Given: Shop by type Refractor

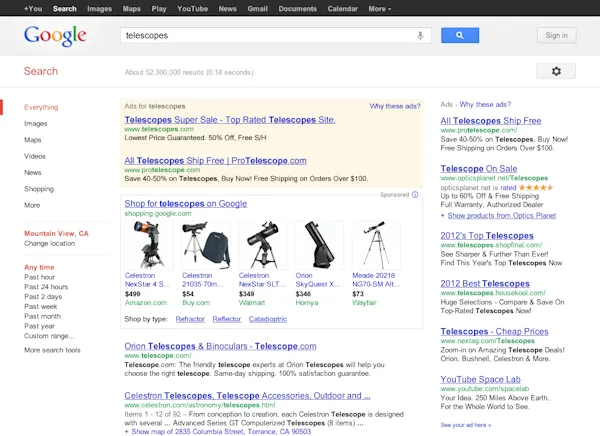Looking at the screenshot, I should pyautogui.click(x=190, y=319).
